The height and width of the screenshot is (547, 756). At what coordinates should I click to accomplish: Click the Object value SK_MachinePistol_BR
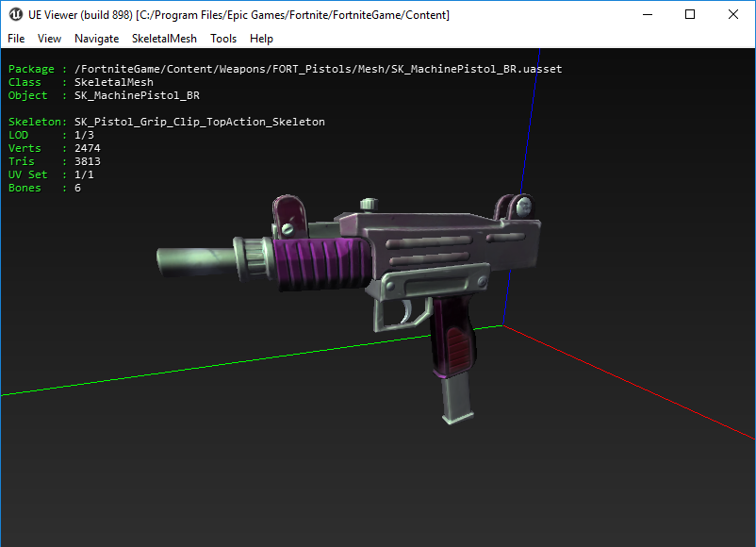pyautogui.click(x=137, y=95)
